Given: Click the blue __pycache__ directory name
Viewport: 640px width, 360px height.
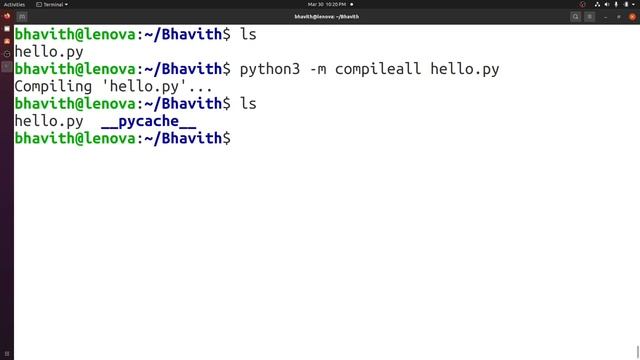Looking at the screenshot, I should (149, 121).
